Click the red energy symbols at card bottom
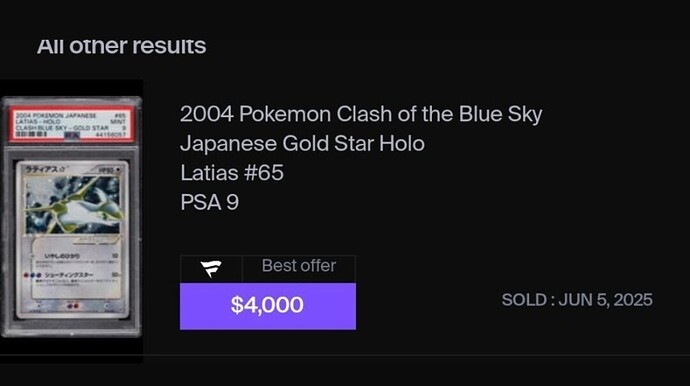 [73, 306]
